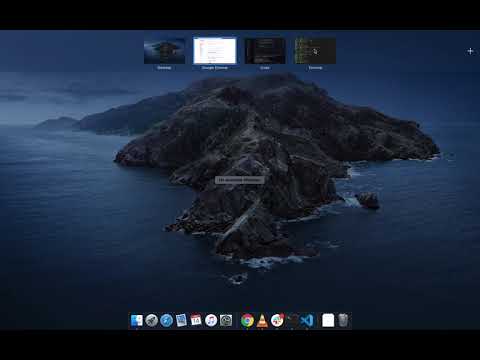This screenshot has width=480, height=360.
Task: Open Calendar app in the Dock
Action: click(196, 320)
